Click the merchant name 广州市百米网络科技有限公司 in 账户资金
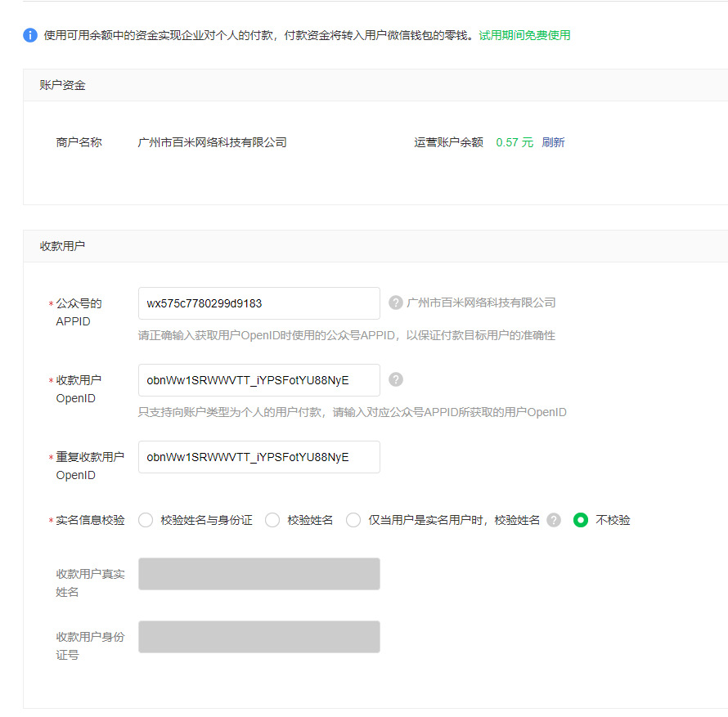 coord(212,142)
